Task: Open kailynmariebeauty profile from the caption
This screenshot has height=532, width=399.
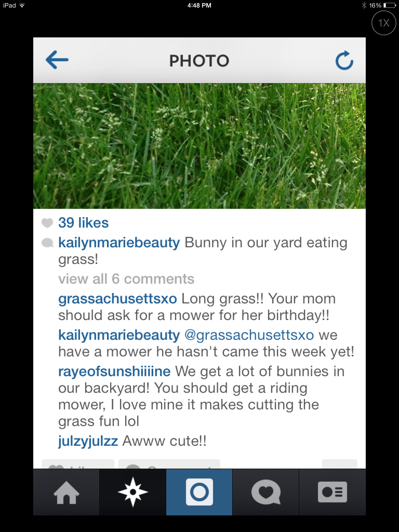Action: 119,243
